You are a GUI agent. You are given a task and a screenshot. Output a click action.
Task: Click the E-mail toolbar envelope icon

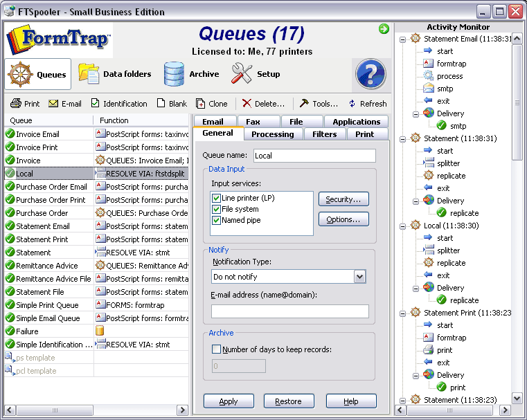click(53, 104)
